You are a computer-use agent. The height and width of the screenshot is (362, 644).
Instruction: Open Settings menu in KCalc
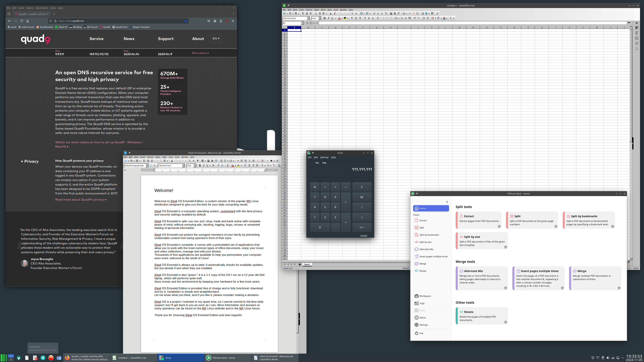[x=324, y=157]
